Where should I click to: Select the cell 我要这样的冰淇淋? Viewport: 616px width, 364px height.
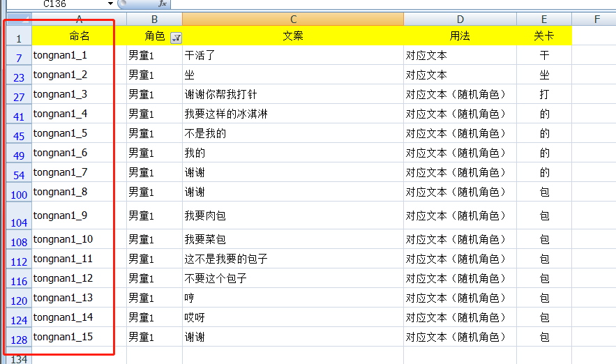tap(293, 114)
